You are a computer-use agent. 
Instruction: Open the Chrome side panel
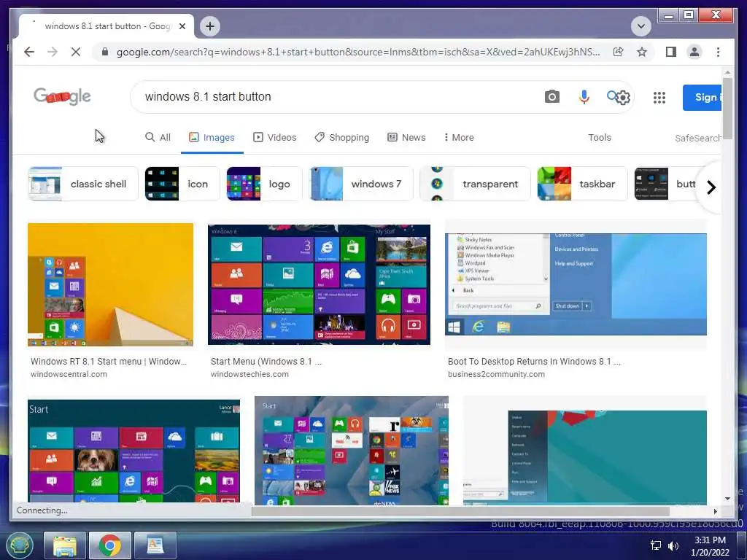[671, 52]
